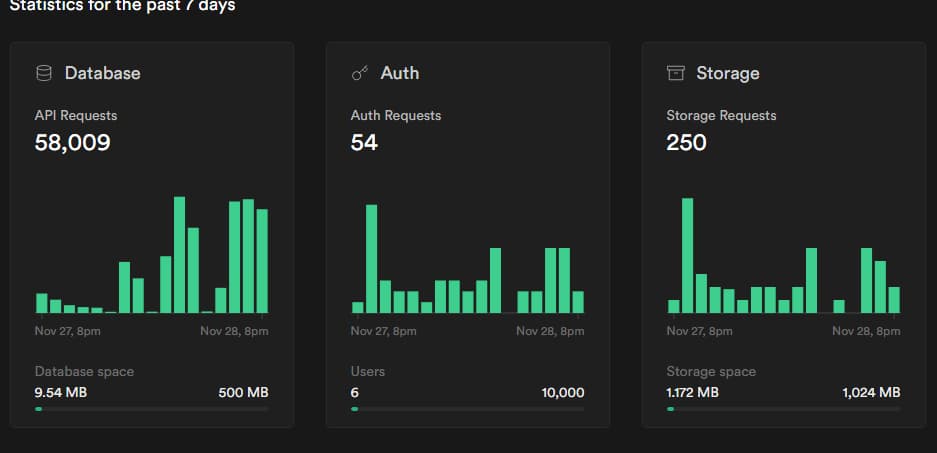The width and height of the screenshot is (937, 453).
Task: Click the Auth key icon
Action: pyautogui.click(x=360, y=73)
